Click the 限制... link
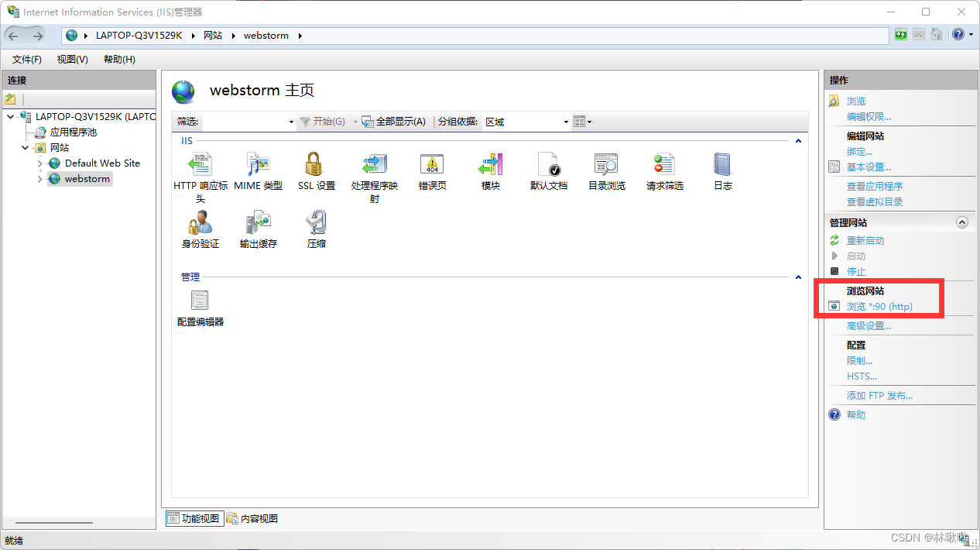980x550 pixels. (x=859, y=361)
